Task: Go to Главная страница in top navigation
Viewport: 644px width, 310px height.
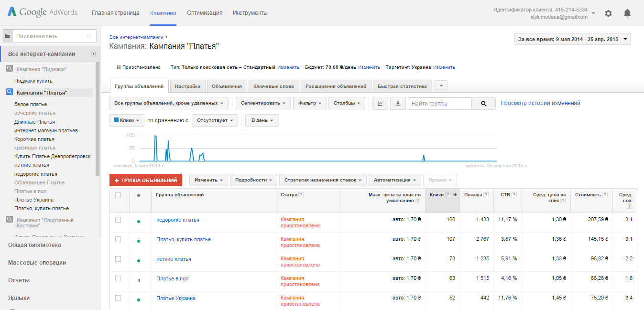Action: click(115, 13)
